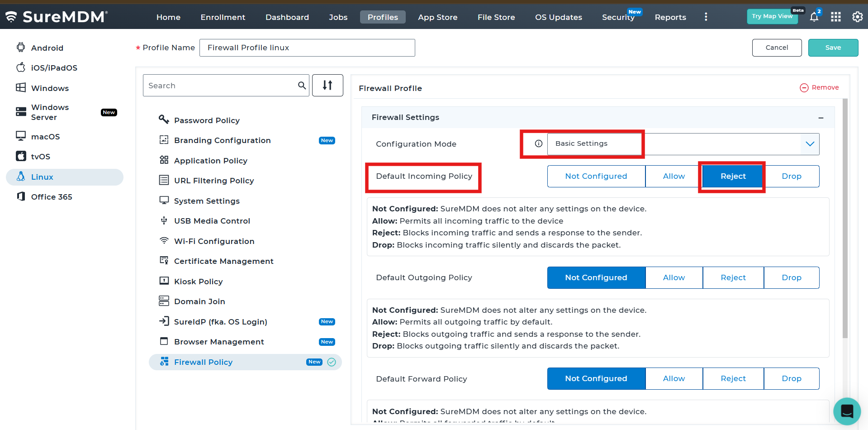The width and height of the screenshot is (868, 430).
Task: Click the SureMDM logo
Action: coord(57,17)
